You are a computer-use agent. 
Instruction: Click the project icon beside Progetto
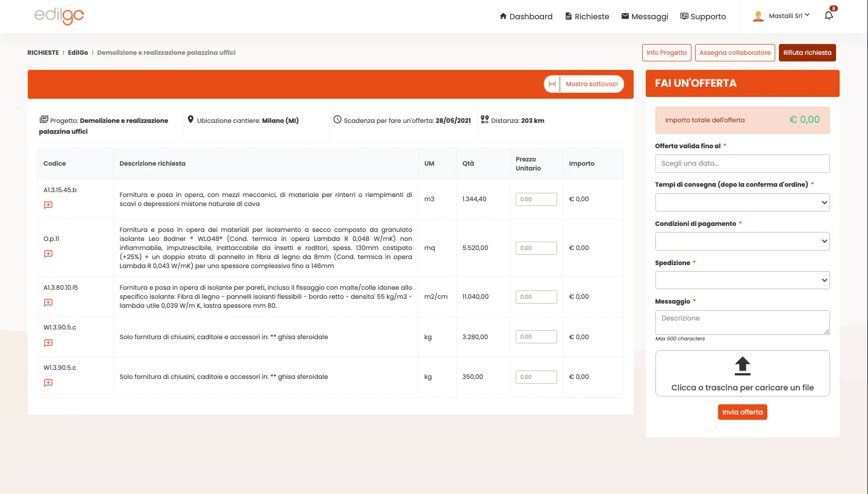[x=43, y=119]
